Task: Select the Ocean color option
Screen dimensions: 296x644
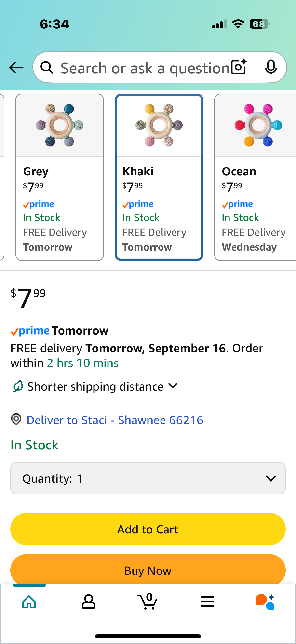Action: click(x=255, y=177)
